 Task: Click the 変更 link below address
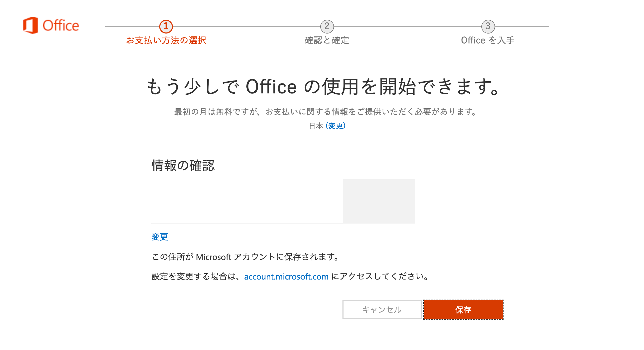pos(160,237)
